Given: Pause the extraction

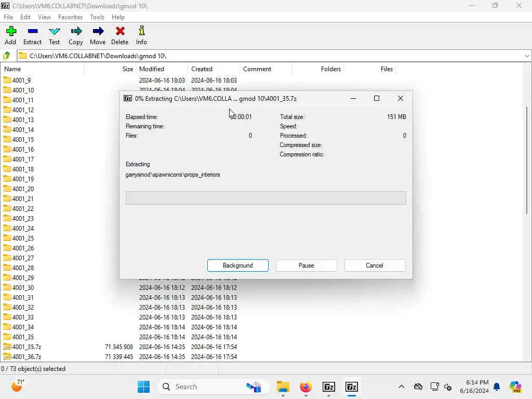Looking at the screenshot, I should click(307, 265).
